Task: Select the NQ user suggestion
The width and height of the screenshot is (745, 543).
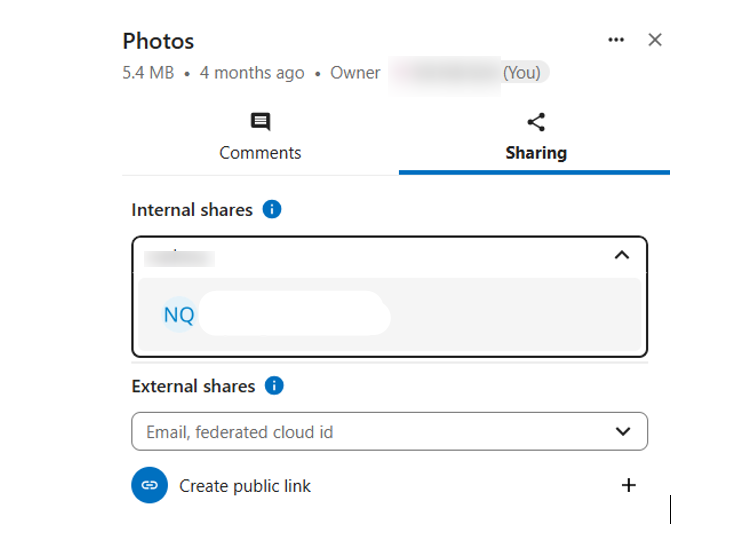Action: [390, 315]
